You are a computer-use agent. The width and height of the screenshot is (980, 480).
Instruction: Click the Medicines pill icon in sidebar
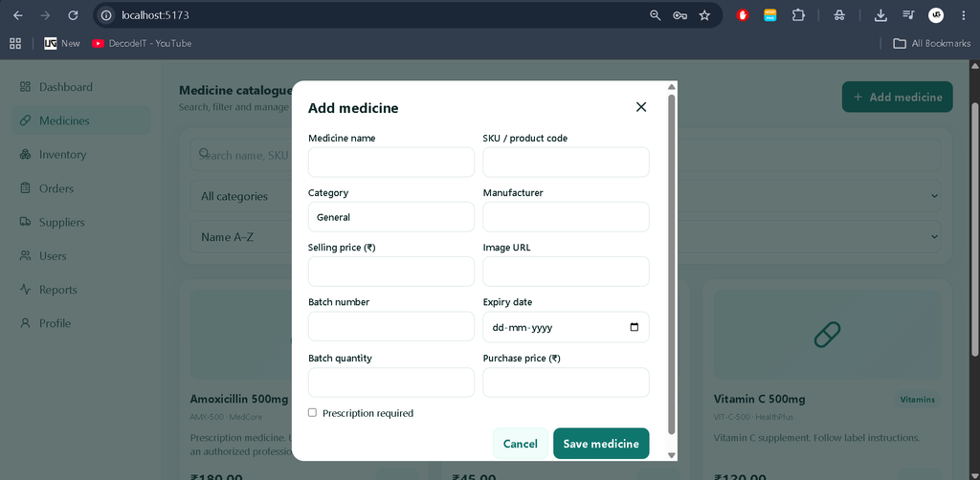point(25,120)
